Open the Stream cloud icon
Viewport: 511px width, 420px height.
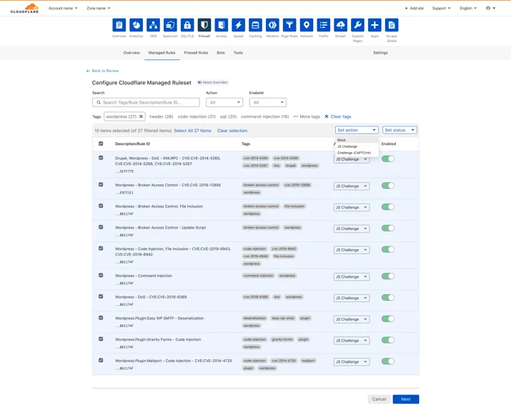coord(341,25)
